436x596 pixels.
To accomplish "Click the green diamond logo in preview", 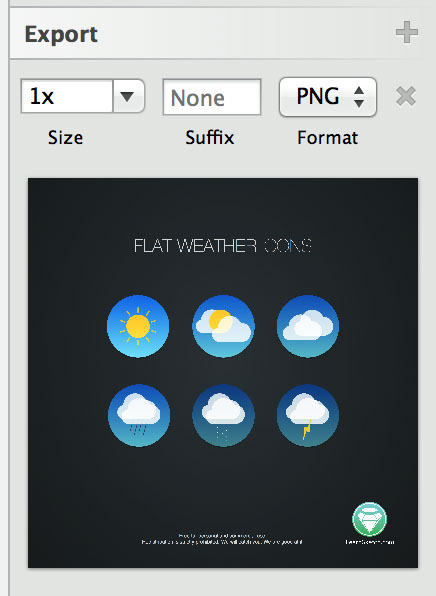I will pyautogui.click(x=369, y=519).
